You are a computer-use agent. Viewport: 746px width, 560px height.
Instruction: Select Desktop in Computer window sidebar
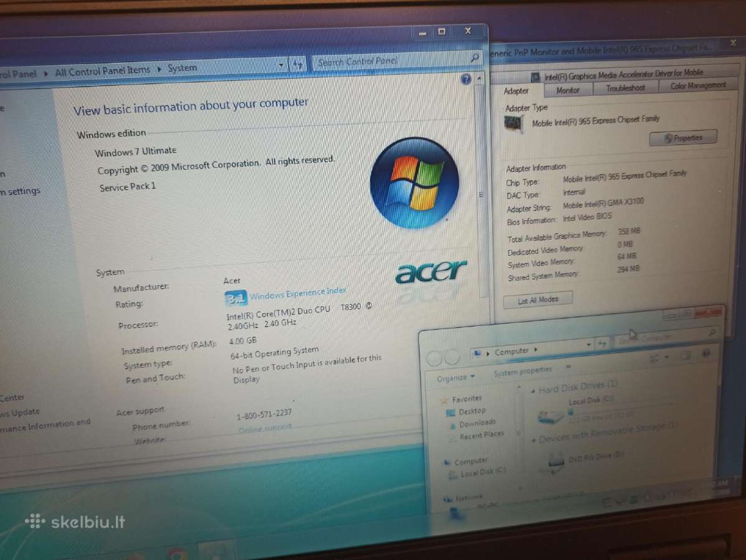(x=471, y=411)
